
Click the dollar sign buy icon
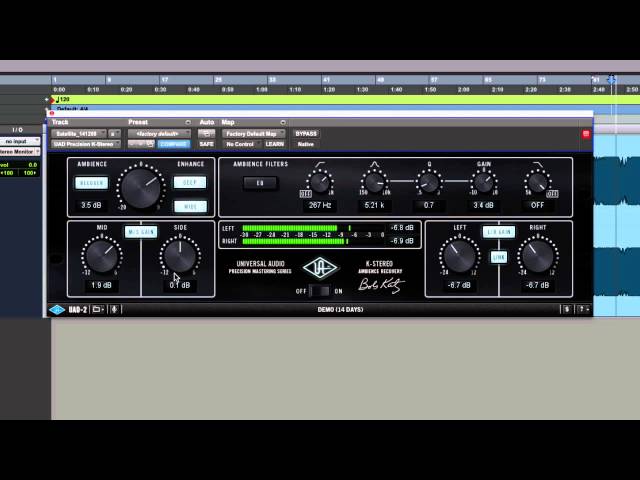(x=567, y=309)
